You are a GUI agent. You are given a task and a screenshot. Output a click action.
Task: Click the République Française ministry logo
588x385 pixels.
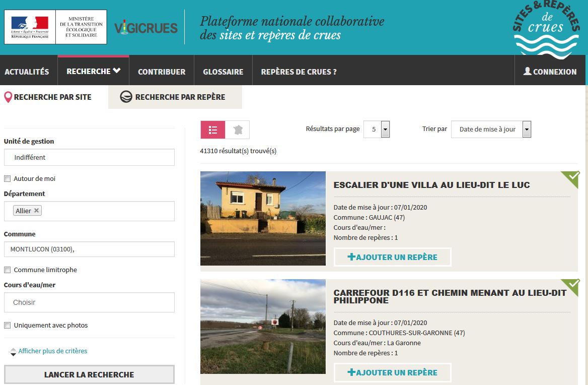pyautogui.click(x=55, y=27)
